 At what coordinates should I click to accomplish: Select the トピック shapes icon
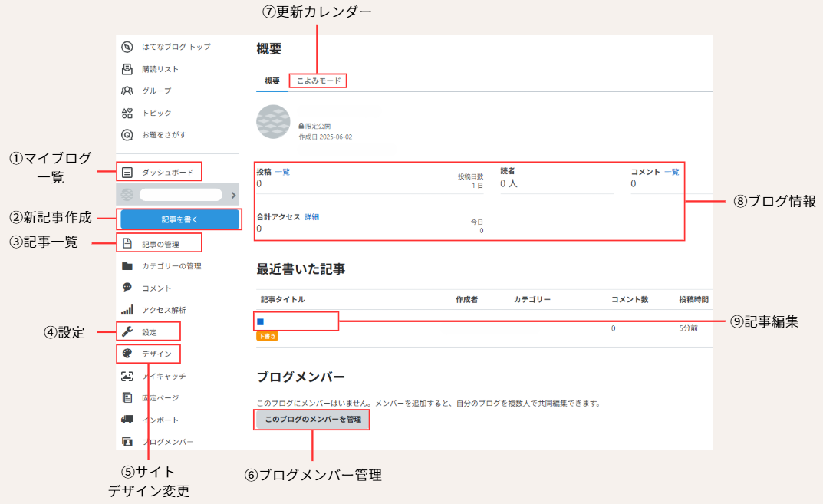point(127,113)
